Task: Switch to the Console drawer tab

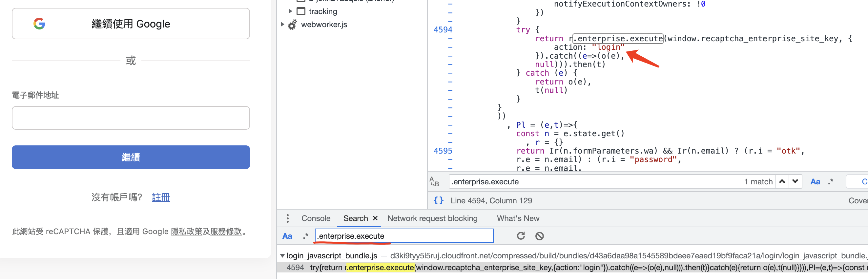Action: coord(316,218)
